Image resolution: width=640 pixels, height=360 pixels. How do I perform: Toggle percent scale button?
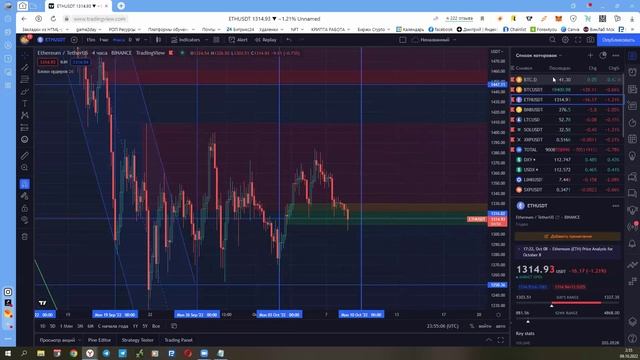[472, 326]
